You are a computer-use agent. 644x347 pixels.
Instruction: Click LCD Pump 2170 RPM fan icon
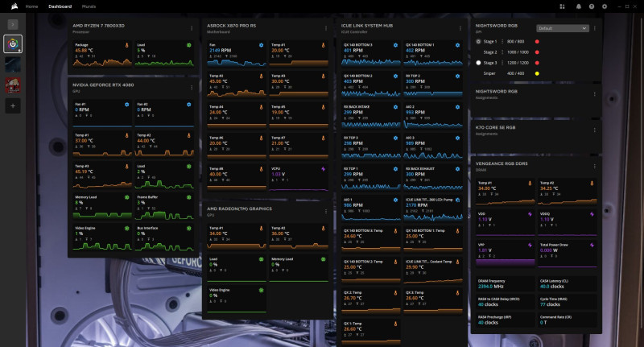point(457,200)
